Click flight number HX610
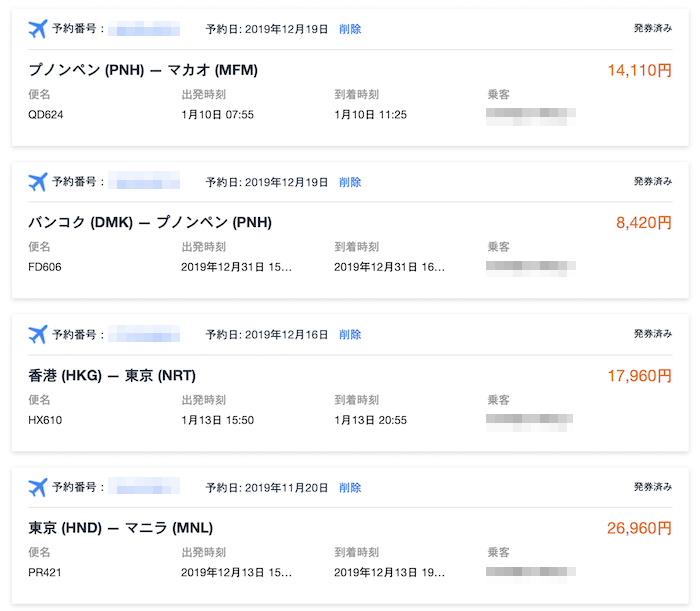Viewport: 700px width, 611px height. [x=45, y=420]
